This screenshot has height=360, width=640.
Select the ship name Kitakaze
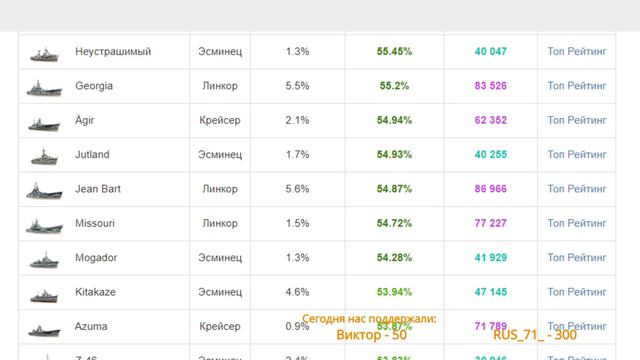coord(95,292)
